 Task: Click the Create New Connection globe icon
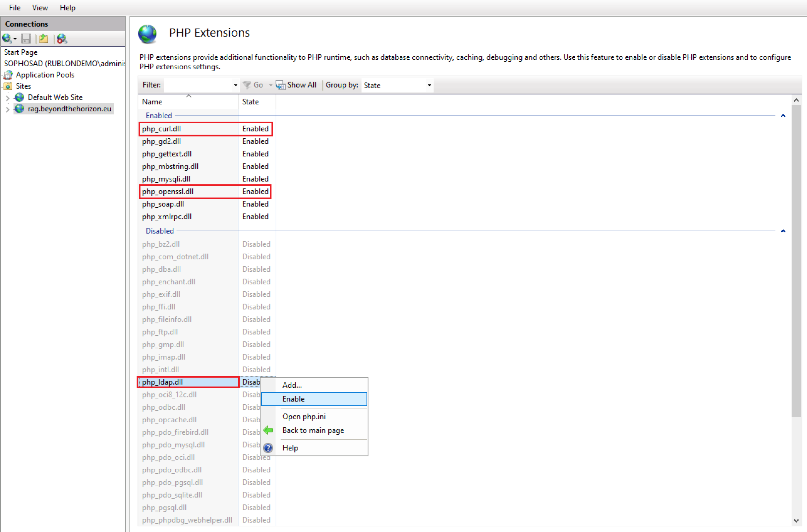[7, 39]
